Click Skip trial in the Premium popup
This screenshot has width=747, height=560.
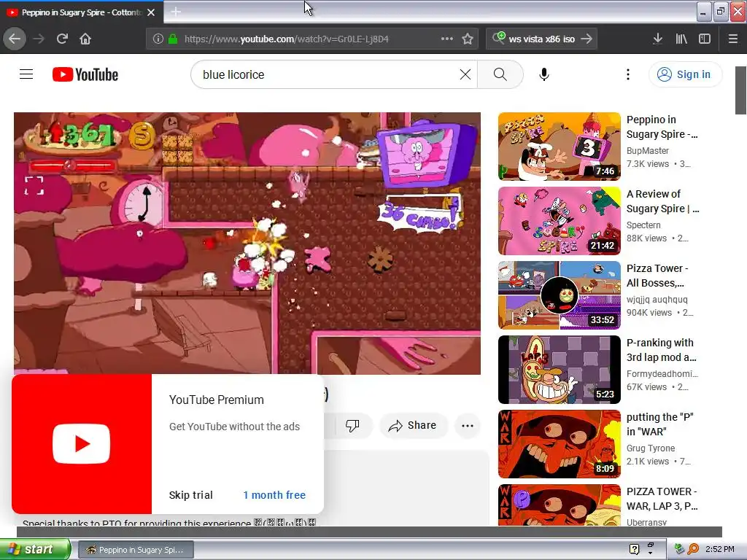click(190, 495)
